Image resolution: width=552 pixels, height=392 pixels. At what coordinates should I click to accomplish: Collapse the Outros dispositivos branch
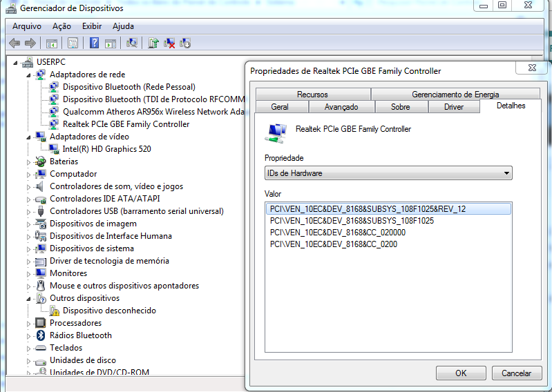(x=28, y=299)
